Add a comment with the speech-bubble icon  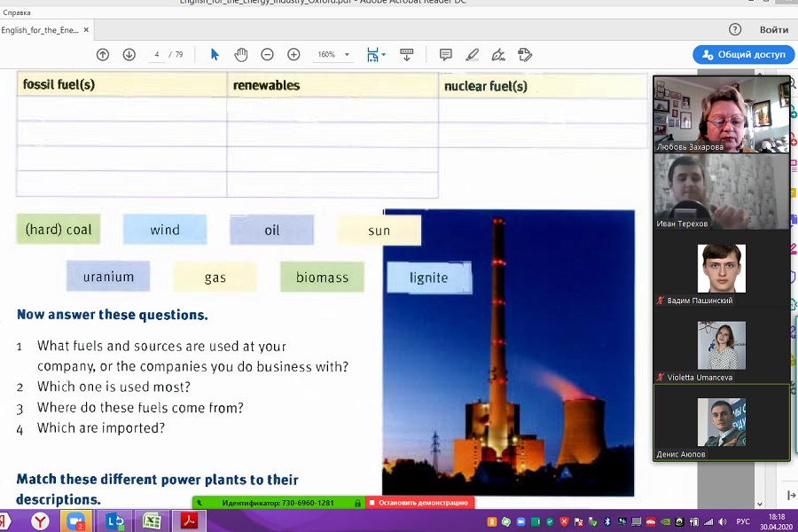point(445,54)
